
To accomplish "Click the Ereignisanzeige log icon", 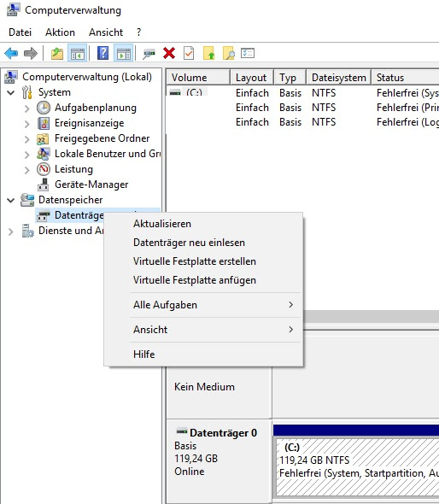I will coord(44,123).
